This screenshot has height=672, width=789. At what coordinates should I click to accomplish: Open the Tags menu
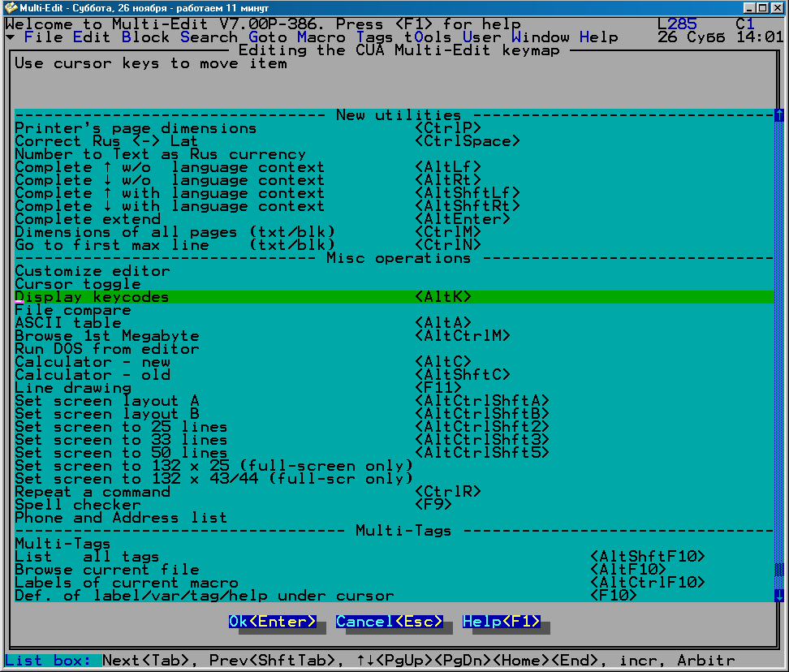[x=374, y=37]
